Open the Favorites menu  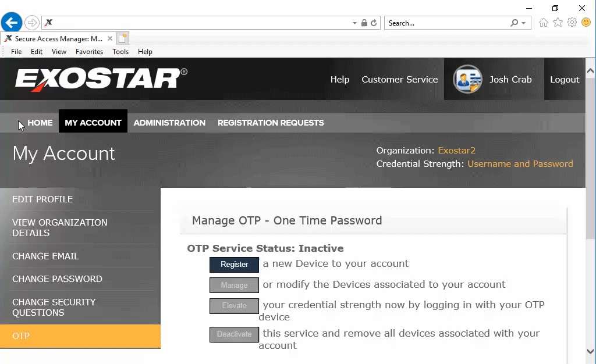pyautogui.click(x=89, y=52)
